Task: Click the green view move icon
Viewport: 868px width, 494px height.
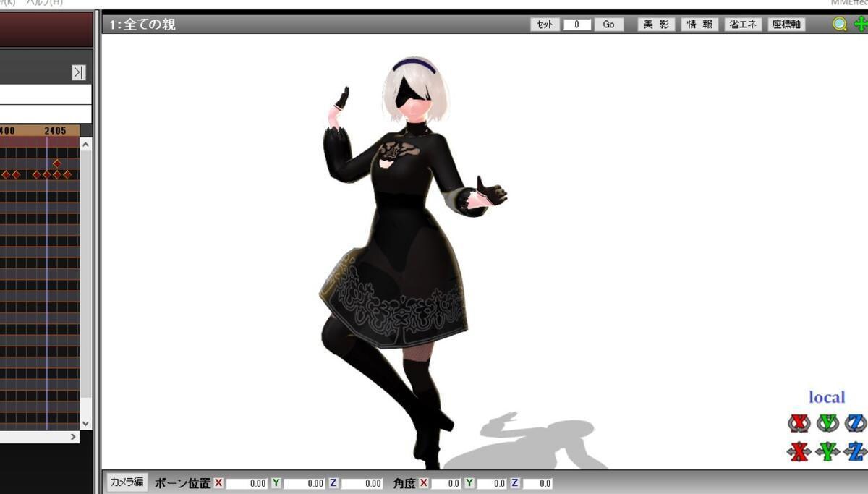Action: (x=861, y=25)
